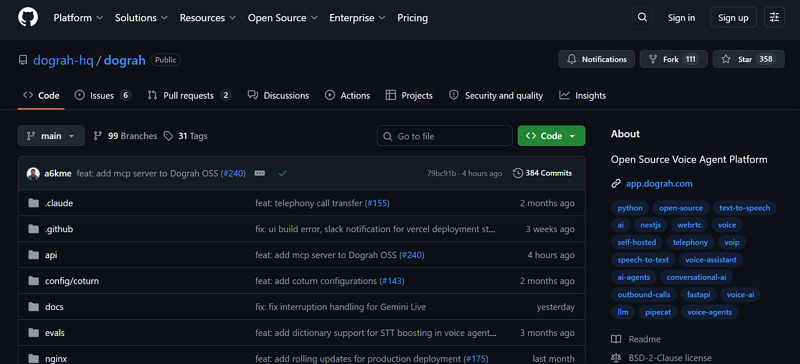Select the conversational-ai topic tag
The height and width of the screenshot is (364, 800).
696,277
